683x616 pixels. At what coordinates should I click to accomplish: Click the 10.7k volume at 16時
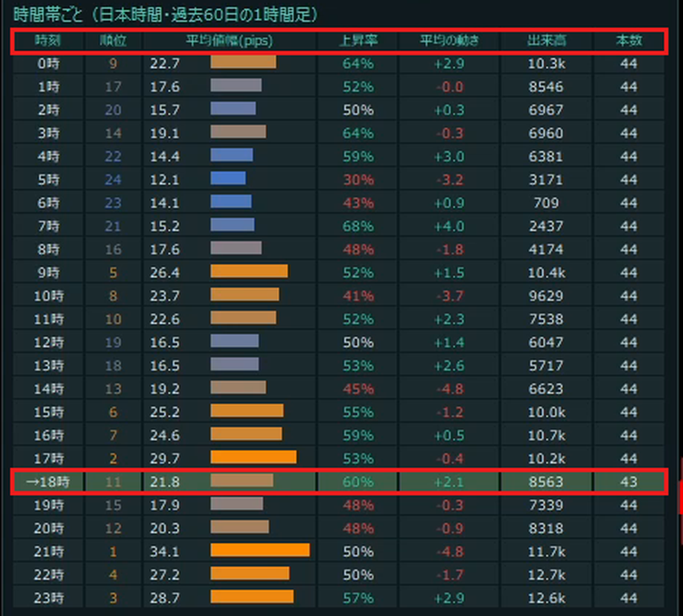point(546,435)
